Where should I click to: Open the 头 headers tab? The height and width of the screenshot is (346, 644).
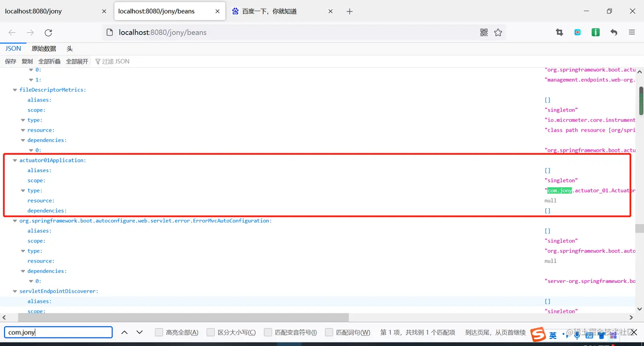point(70,49)
